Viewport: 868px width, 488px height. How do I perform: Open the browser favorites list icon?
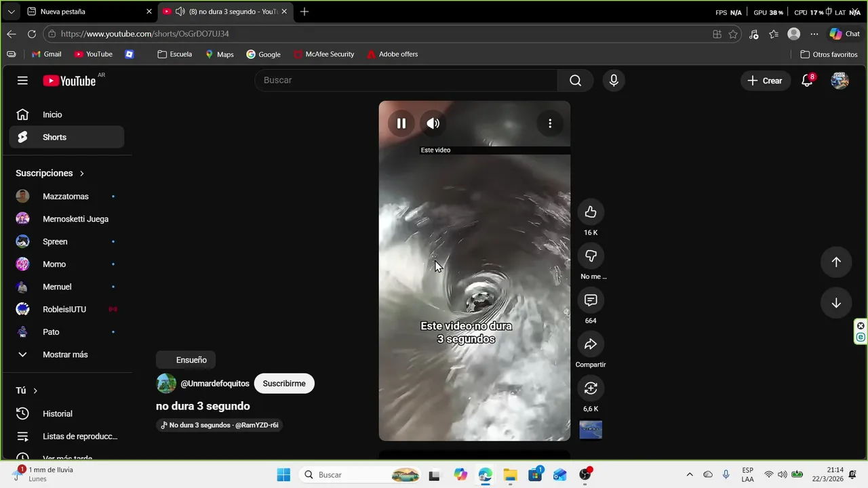tap(774, 34)
